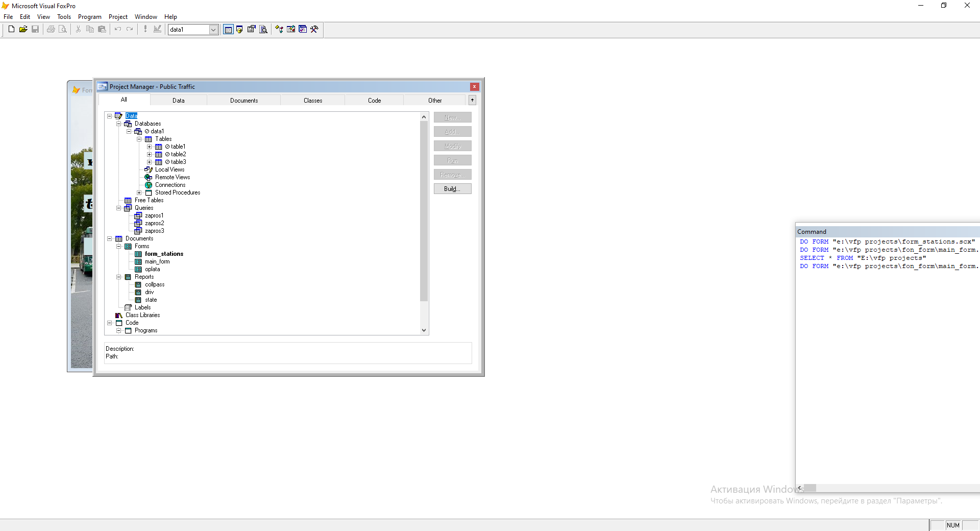Collapse the Reports node
Screen dimensions: 980x531
click(118, 277)
